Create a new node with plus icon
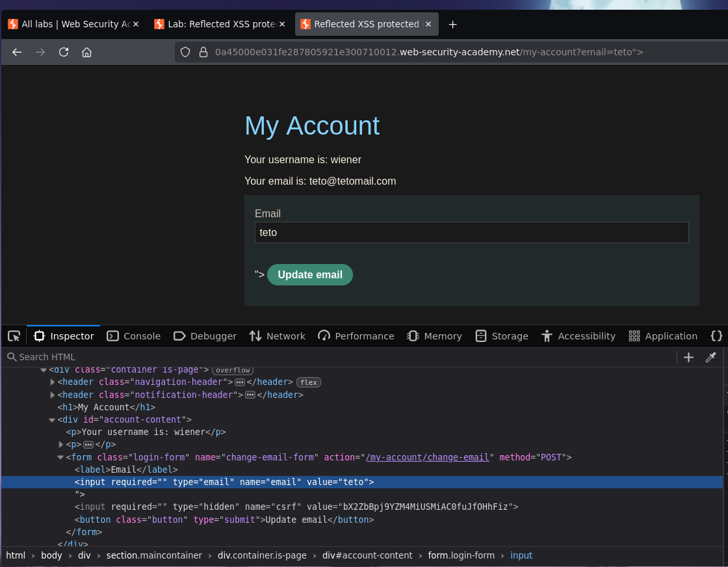The image size is (728, 567). point(688,357)
